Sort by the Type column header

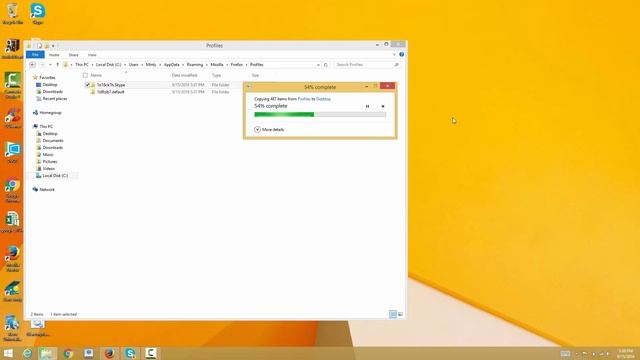[x=216, y=76]
